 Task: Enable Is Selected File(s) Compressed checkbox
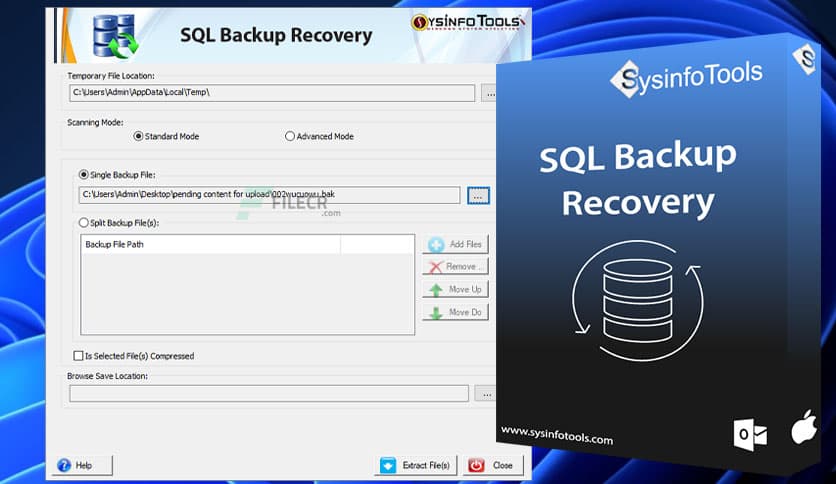(78, 356)
